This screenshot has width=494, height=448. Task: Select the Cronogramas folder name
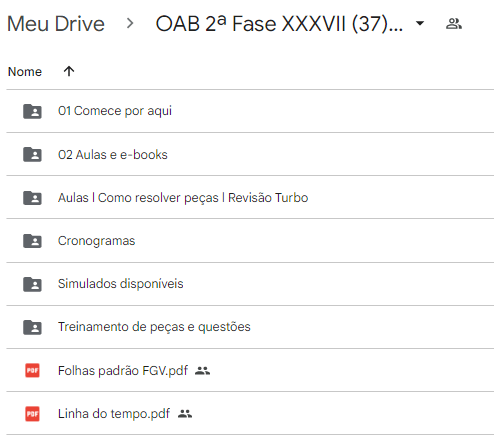[x=96, y=241]
